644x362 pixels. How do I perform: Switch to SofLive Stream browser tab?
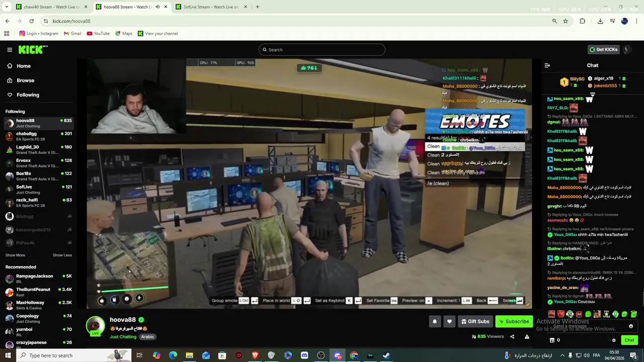[210, 7]
